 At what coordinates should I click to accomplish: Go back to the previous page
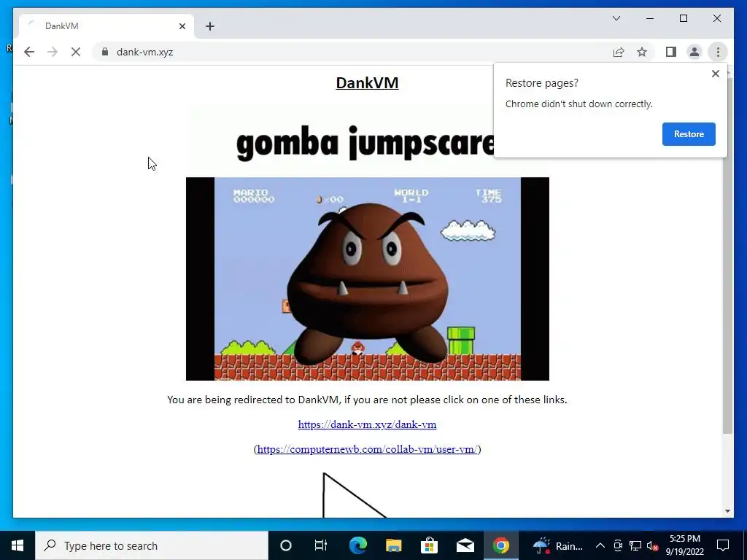(29, 52)
